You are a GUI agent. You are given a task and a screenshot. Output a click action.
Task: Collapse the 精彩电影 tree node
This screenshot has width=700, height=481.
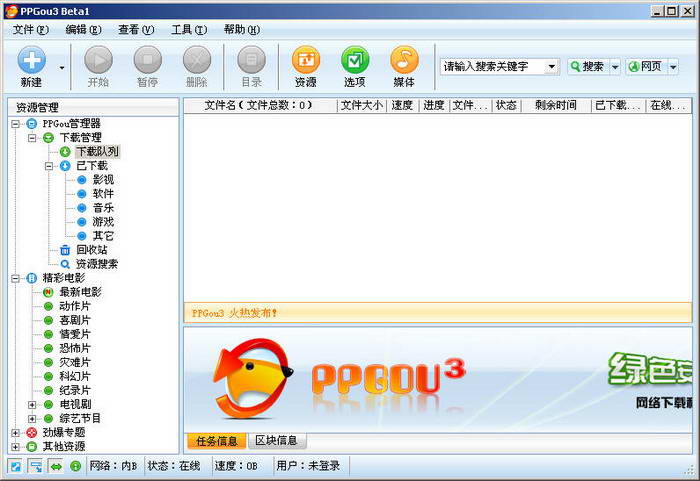(16, 278)
